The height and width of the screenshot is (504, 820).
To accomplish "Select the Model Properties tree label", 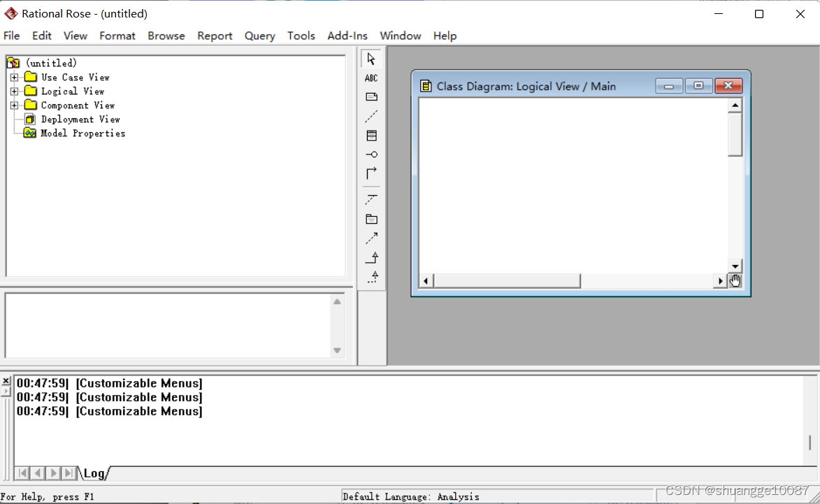I will coord(83,134).
